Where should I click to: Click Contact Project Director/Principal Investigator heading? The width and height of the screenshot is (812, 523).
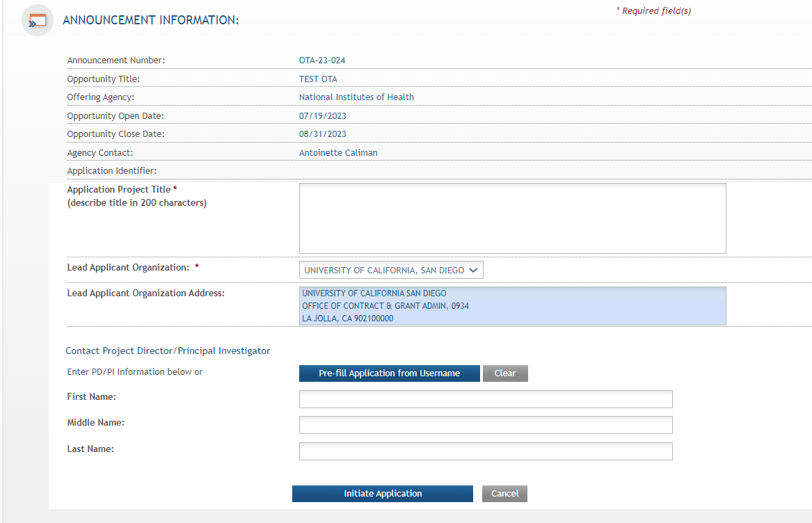(x=168, y=351)
